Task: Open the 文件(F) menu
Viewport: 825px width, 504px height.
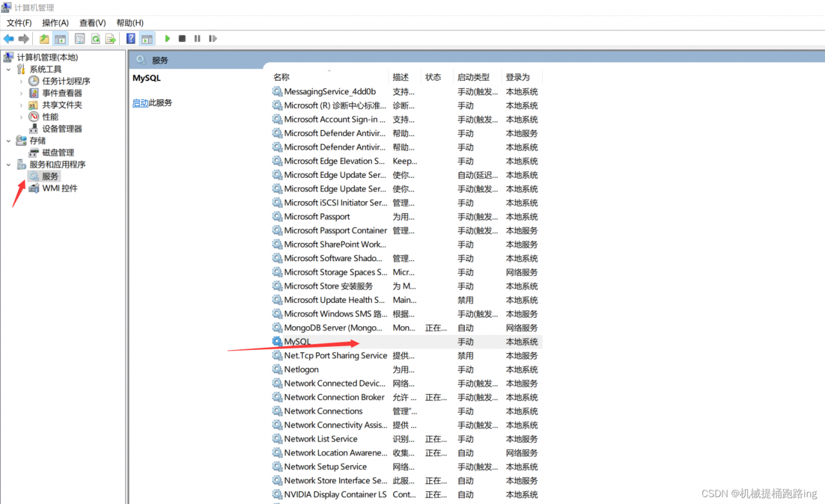Action: coord(19,23)
